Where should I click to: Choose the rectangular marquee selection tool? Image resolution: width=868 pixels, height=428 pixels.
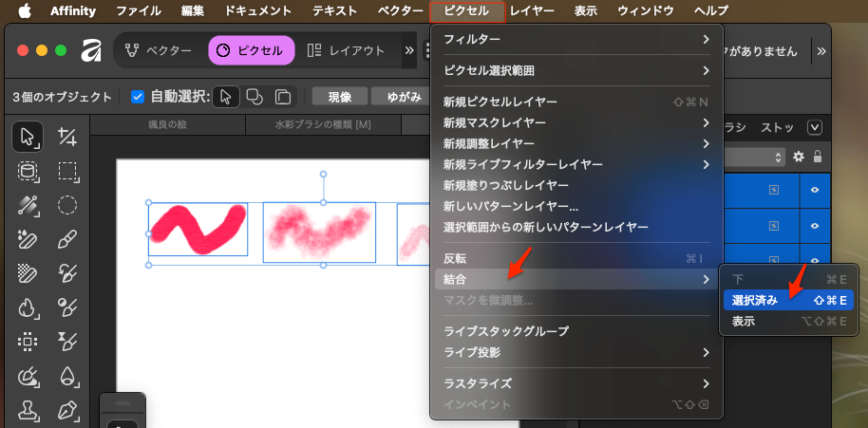point(66,171)
